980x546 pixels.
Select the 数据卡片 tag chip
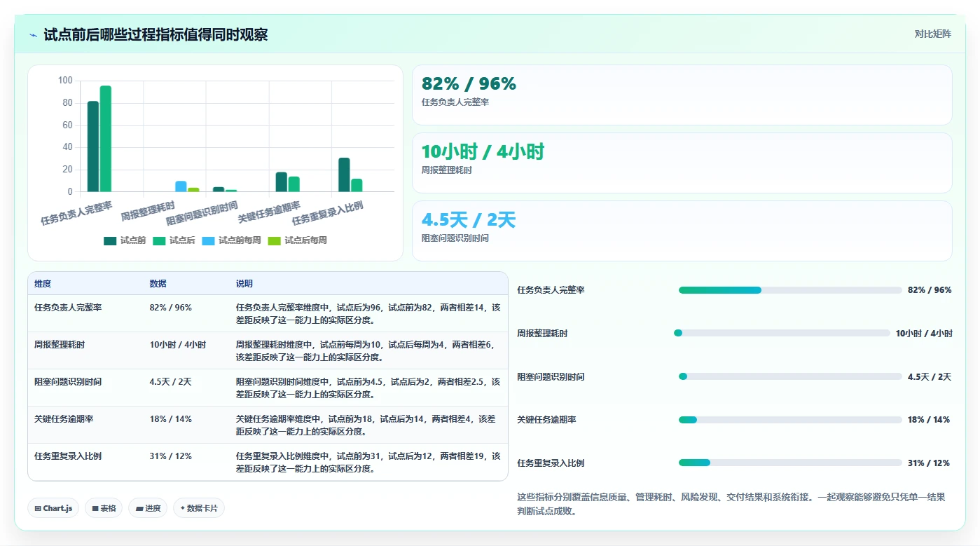coord(199,508)
